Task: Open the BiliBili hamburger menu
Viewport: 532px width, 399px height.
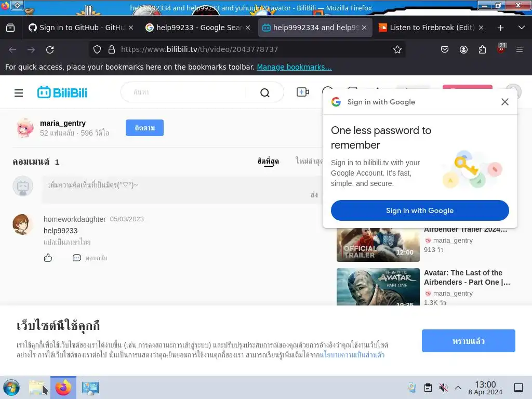Action: point(19,92)
